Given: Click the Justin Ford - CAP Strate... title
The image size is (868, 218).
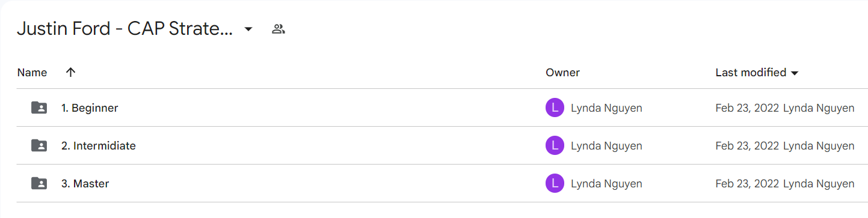Looking at the screenshot, I should click(x=125, y=29).
